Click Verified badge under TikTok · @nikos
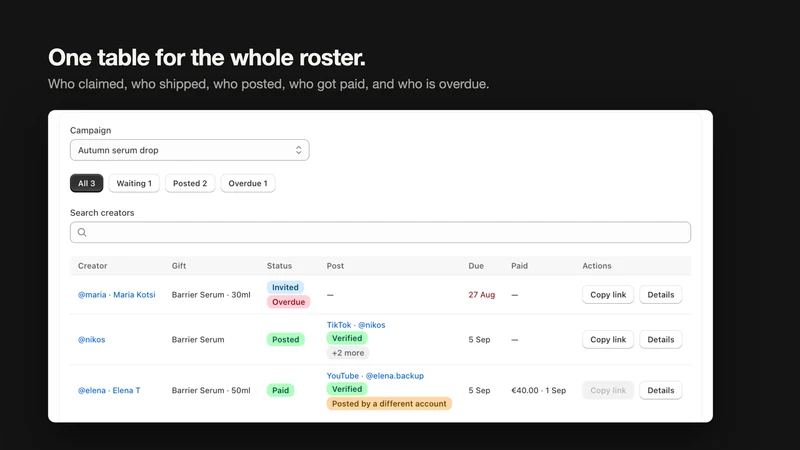The width and height of the screenshot is (800, 450). pos(347,338)
